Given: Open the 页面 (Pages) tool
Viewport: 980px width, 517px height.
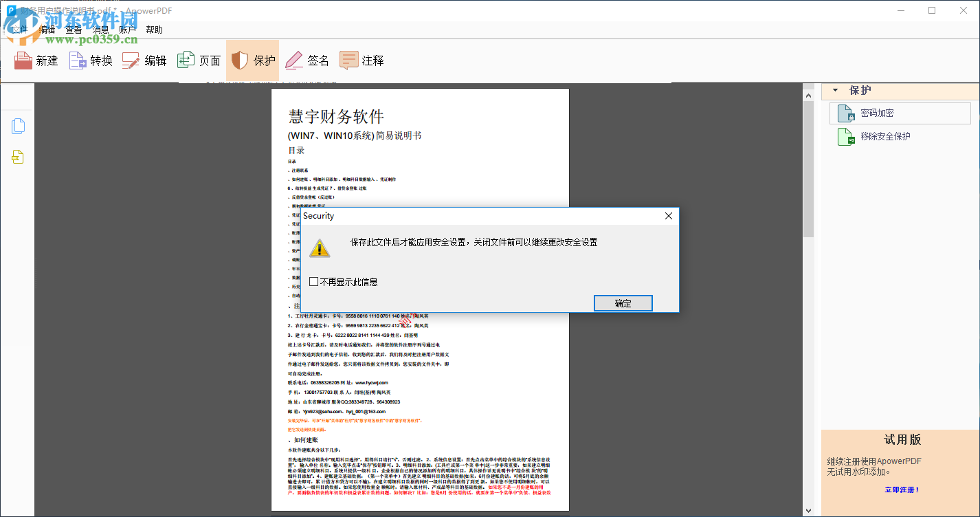Looking at the screenshot, I should 199,60.
